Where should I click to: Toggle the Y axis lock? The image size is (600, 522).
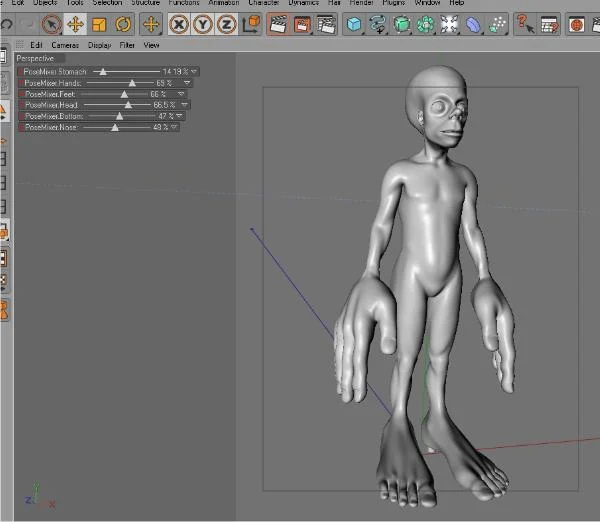coord(203,24)
